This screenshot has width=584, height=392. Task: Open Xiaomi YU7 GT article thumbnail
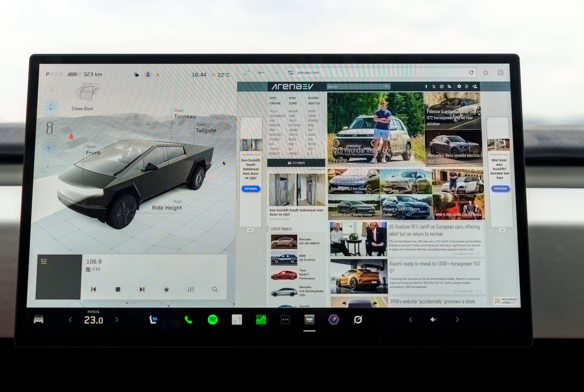tap(359, 276)
